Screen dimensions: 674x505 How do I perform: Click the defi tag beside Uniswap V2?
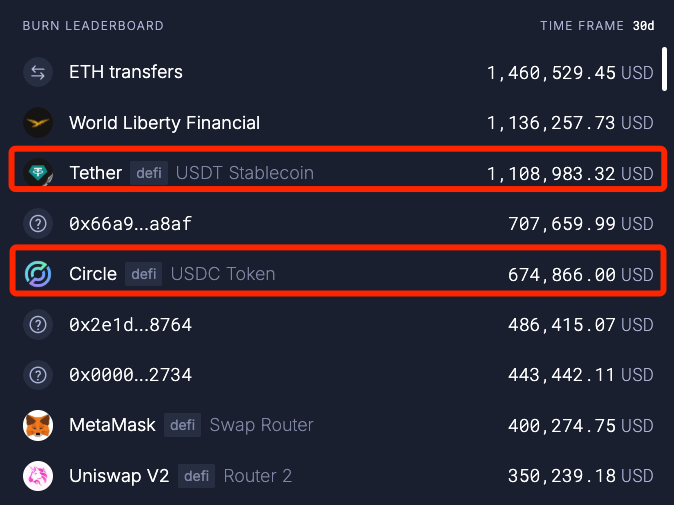point(196,476)
